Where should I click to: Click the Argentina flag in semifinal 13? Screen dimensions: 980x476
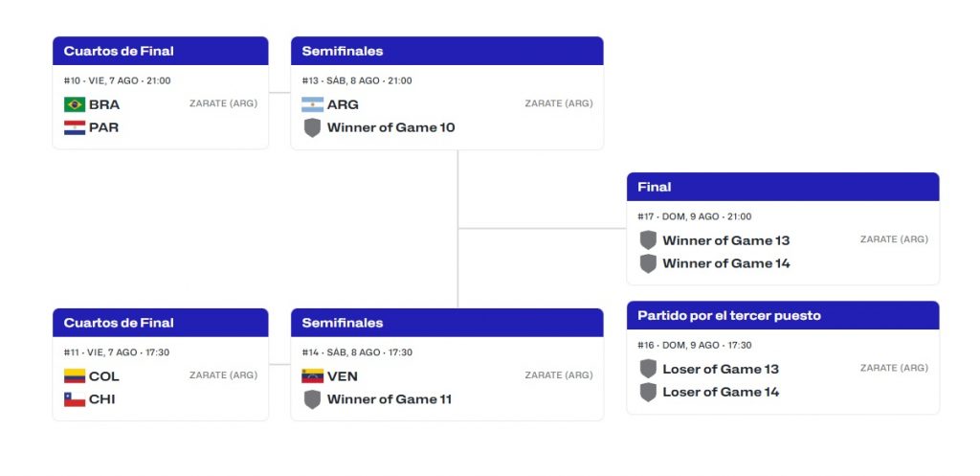click(x=313, y=104)
